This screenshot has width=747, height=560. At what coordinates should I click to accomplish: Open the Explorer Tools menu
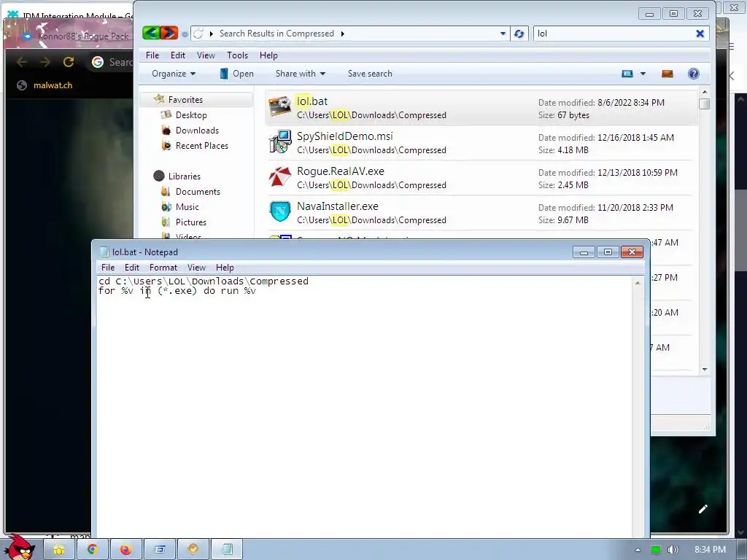237,55
